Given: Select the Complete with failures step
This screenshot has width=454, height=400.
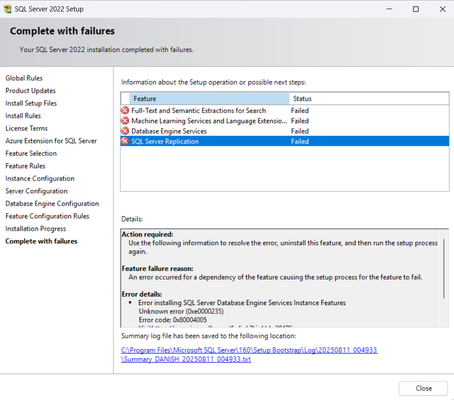Looking at the screenshot, I should (x=41, y=241).
